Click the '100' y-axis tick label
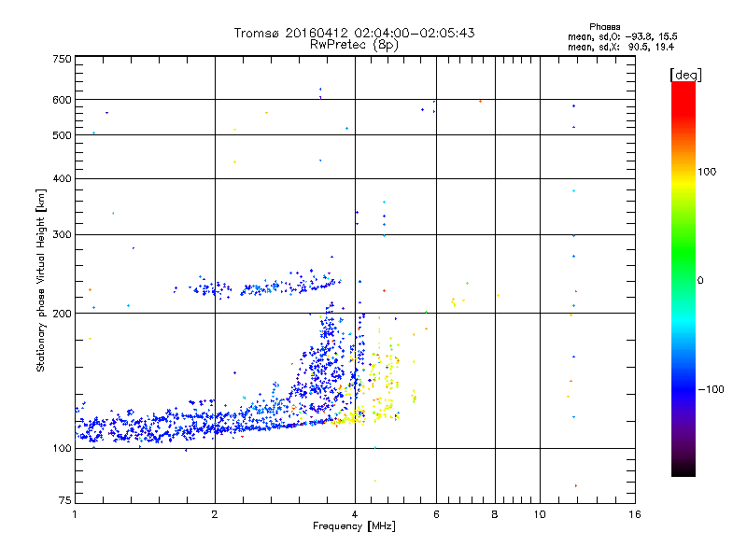Viewport: 747px width, 560px height. point(63,449)
